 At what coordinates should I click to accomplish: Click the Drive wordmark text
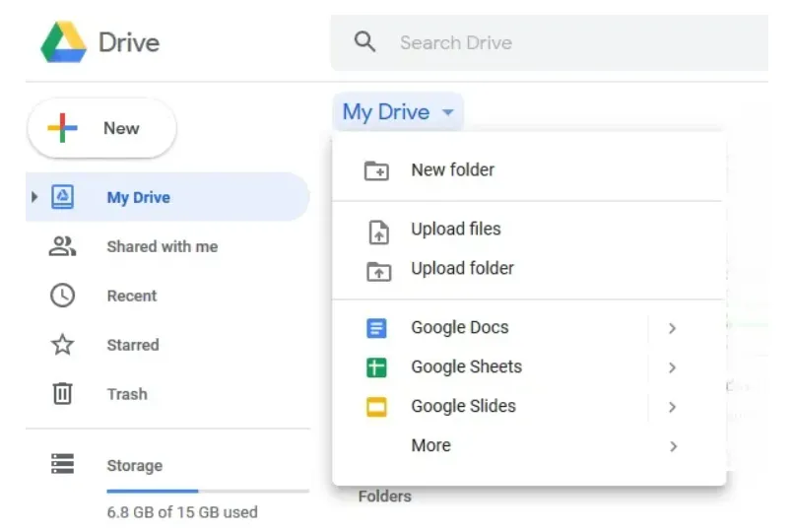pos(129,42)
